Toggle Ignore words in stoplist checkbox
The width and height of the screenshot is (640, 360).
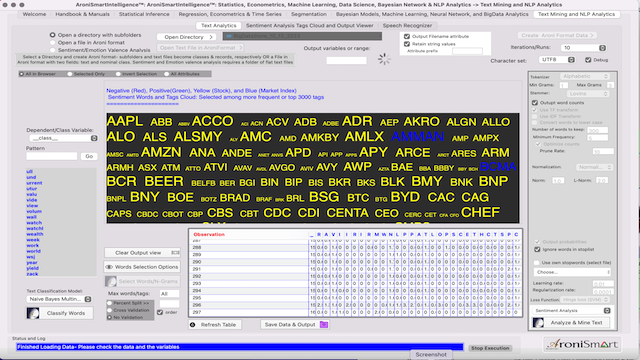pyautogui.click(x=537, y=249)
